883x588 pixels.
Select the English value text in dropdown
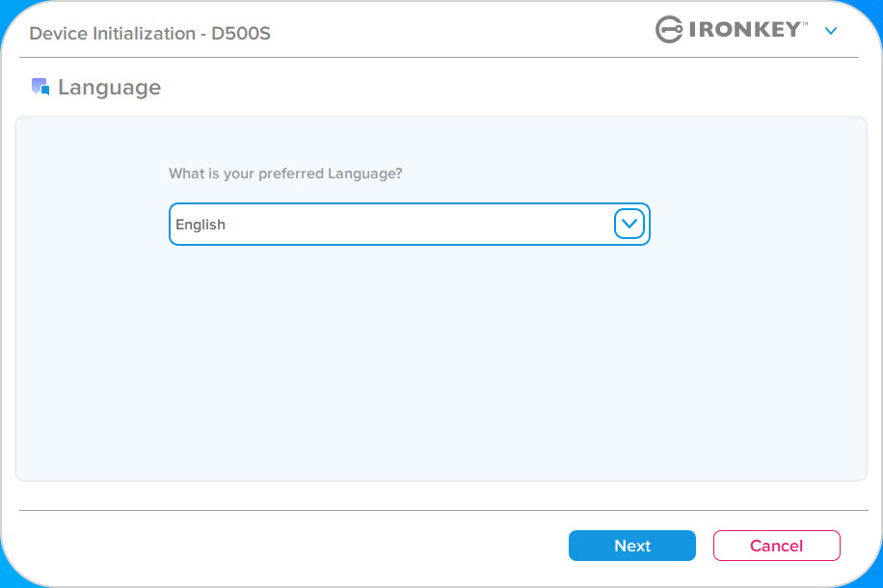click(x=201, y=225)
